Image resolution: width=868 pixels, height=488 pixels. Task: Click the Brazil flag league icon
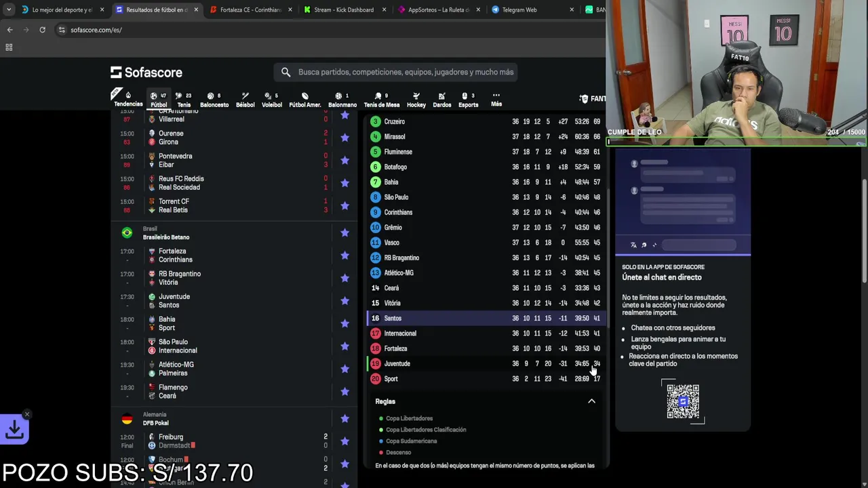click(x=127, y=232)
